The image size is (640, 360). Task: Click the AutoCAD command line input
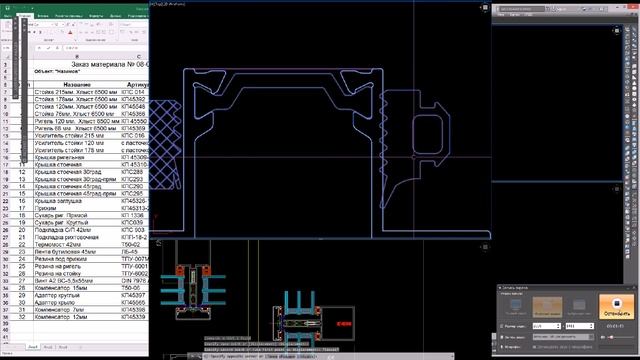327,356
